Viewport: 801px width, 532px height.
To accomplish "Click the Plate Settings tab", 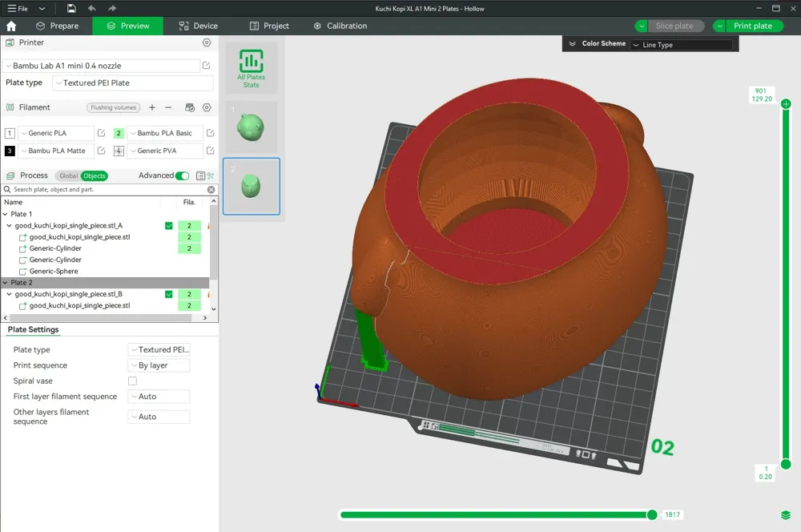I will point(33,329).
